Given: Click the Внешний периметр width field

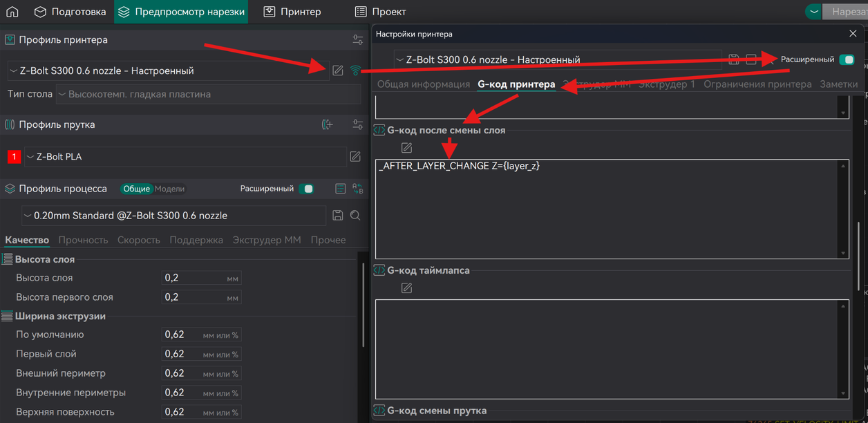Looking at the screenshot, I should tap(201, 373).
